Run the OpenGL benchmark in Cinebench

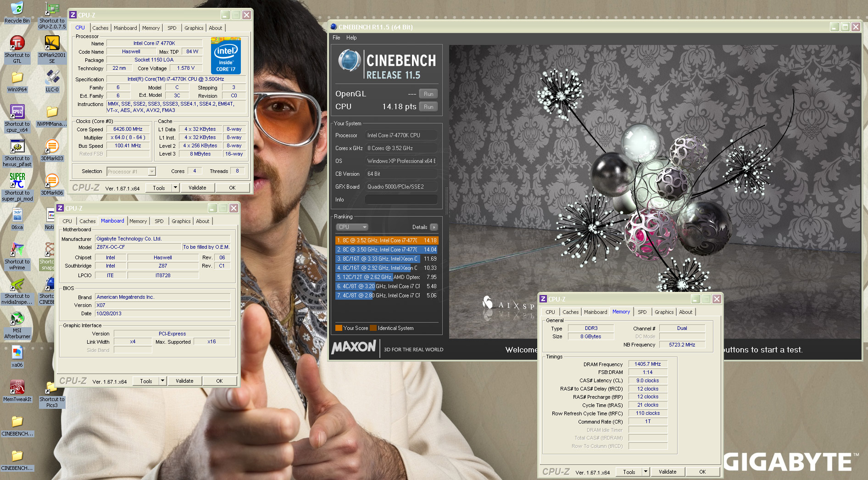428,94
